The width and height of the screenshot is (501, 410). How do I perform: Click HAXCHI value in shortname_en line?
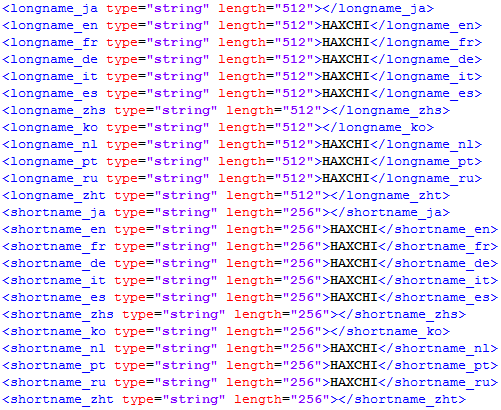pyautogui.click(x=354, y=229)
